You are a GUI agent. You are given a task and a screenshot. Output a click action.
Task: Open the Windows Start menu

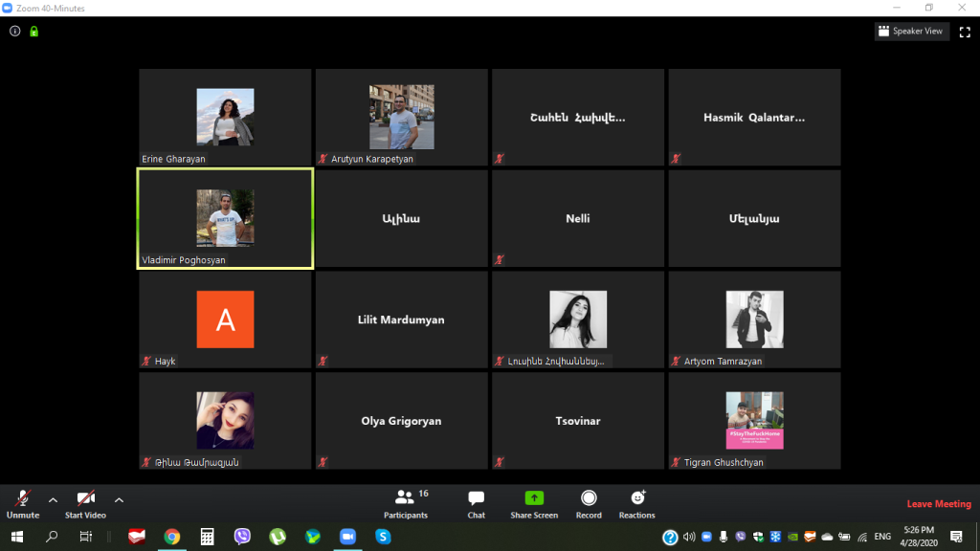(17, 537)
